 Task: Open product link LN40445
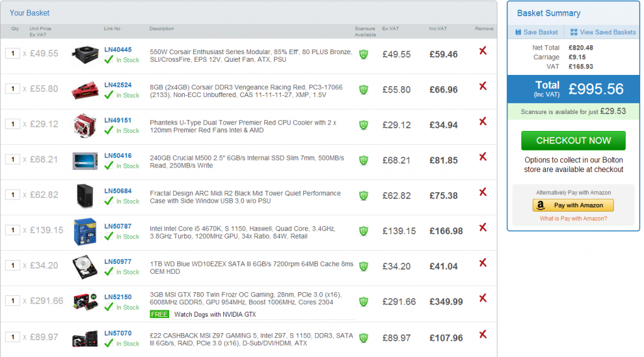click(118, 50)
